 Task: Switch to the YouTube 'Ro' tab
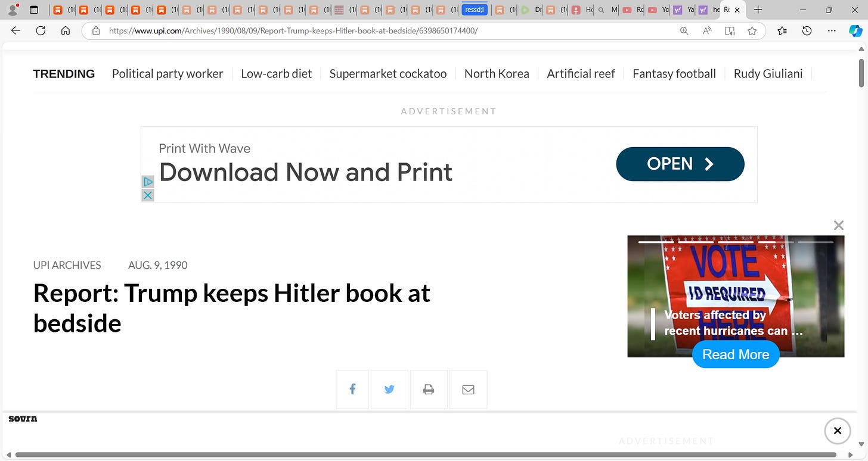pyautogui.click(x=632, y=10)
